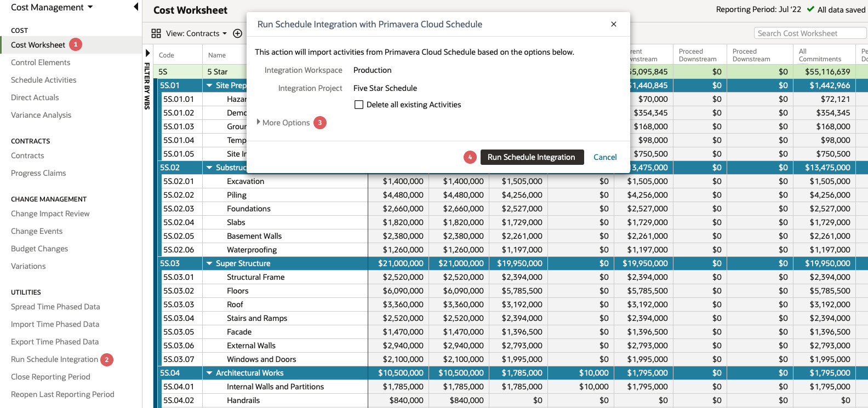Open Progress Claims page
The image size is (868, 408).
[38, 173]
